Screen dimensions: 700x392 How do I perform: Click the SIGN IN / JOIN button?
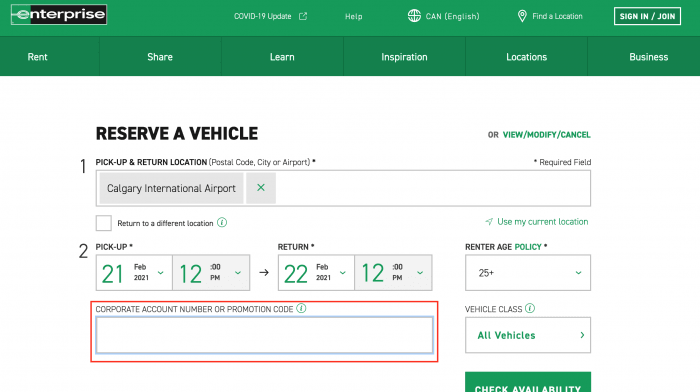(647, 16)
